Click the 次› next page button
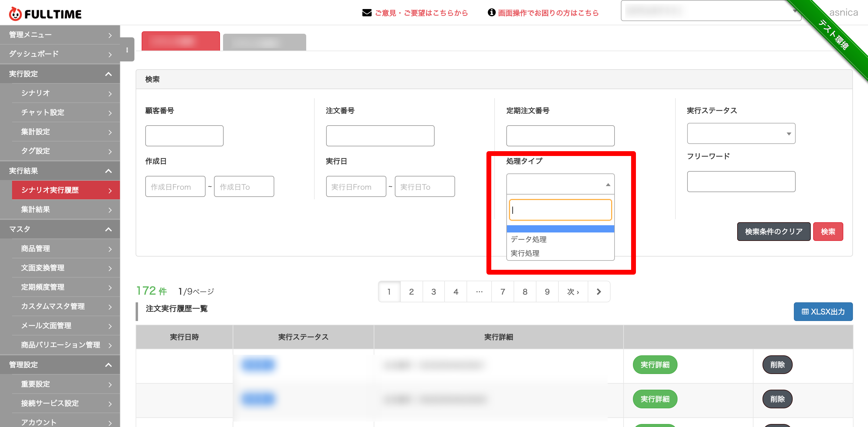 pos(573,291)
